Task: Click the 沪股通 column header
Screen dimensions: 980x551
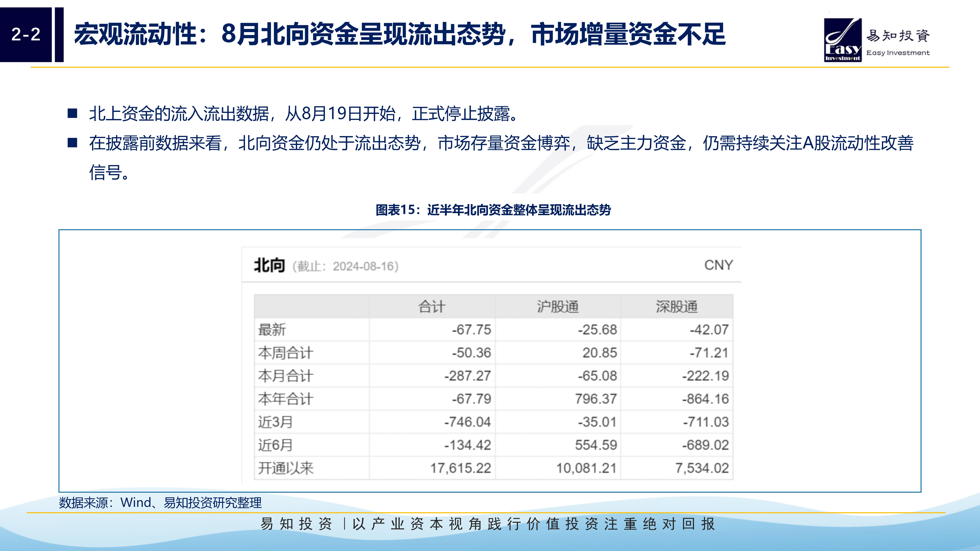Action: [x=558, y=306]
